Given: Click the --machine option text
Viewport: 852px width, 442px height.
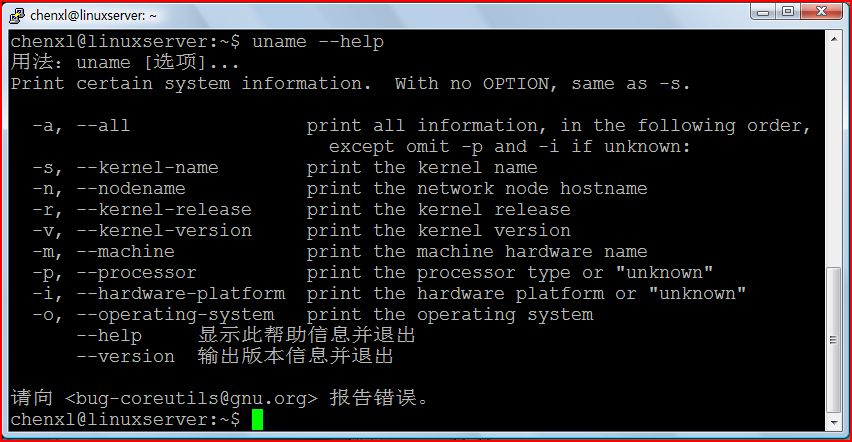Looking at the screenshot, I should coord(125,252).
